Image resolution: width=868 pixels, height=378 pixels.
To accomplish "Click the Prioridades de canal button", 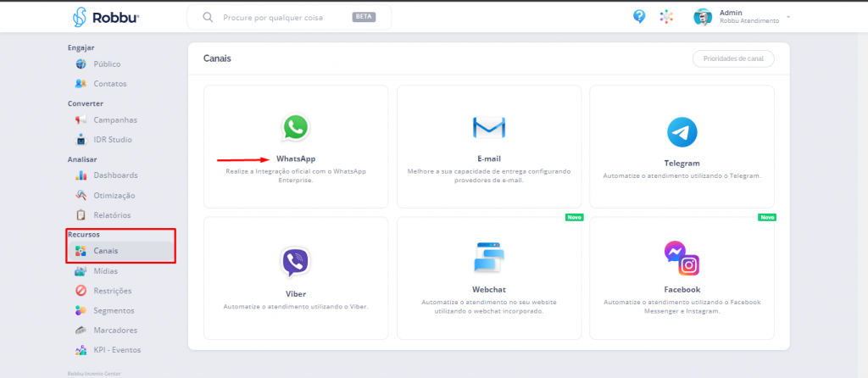I will [733, 58].
